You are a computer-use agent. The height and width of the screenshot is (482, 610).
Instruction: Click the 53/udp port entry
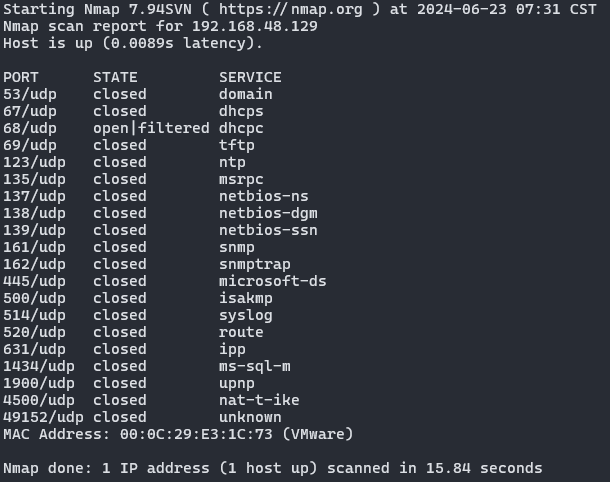tap(25, 94)
